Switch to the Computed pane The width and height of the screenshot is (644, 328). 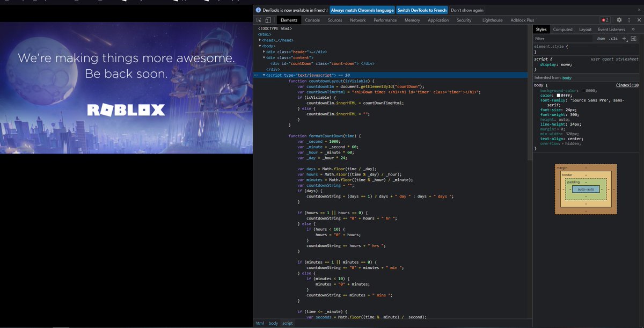pos(563,30)
